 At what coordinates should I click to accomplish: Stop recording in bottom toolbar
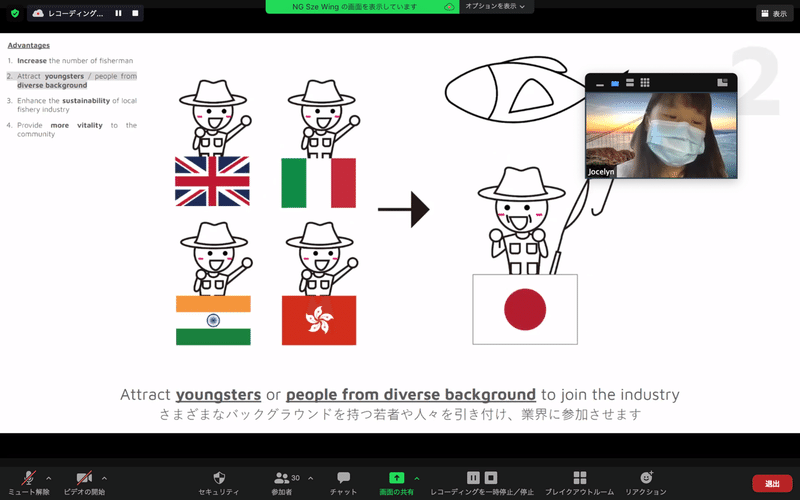coord(491,478)
